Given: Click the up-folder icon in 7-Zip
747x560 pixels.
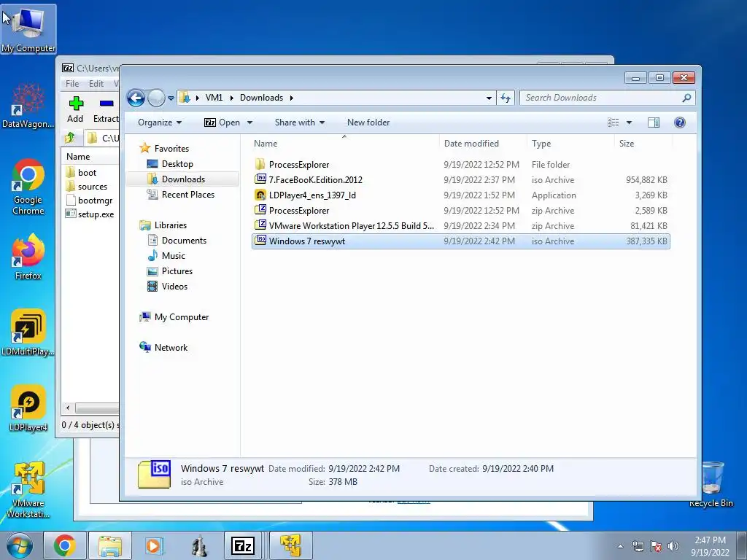Looking at the screenshot, I should point(70,138).
